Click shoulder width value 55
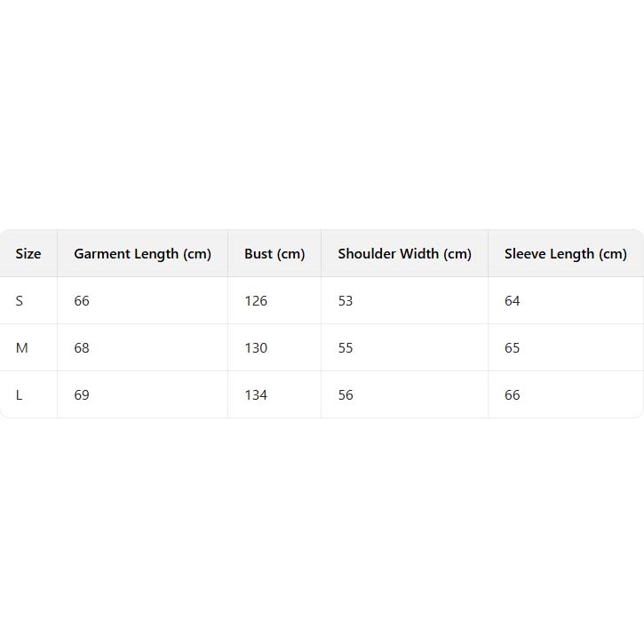Screen dimensions: 644x644 click(346, 348)
